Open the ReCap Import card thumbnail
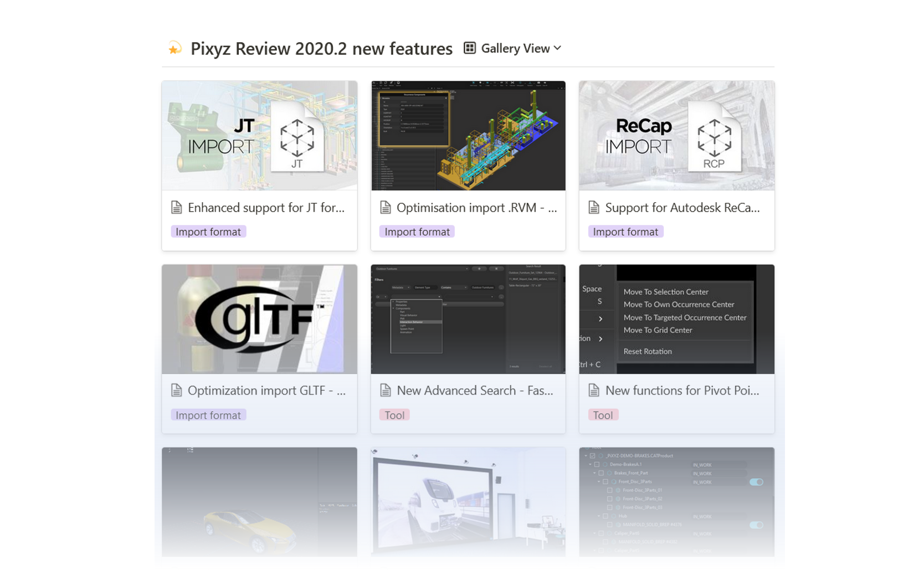924x570 pixels. 676,136
